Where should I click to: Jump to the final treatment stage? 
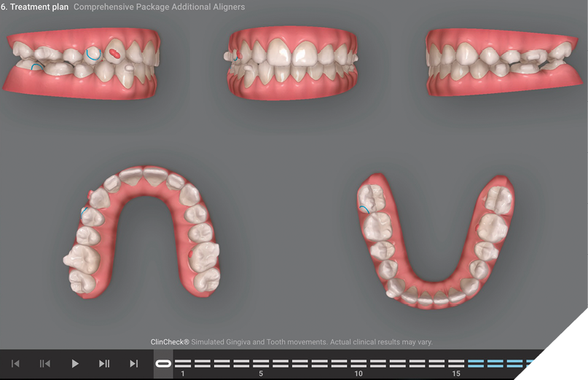click(134, 363)
